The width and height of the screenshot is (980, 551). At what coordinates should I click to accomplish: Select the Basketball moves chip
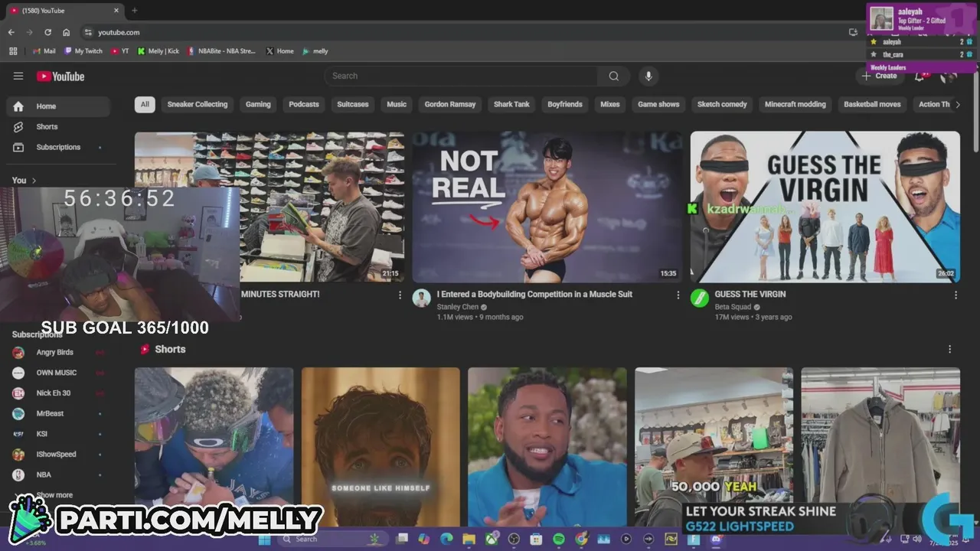point(872,104)
